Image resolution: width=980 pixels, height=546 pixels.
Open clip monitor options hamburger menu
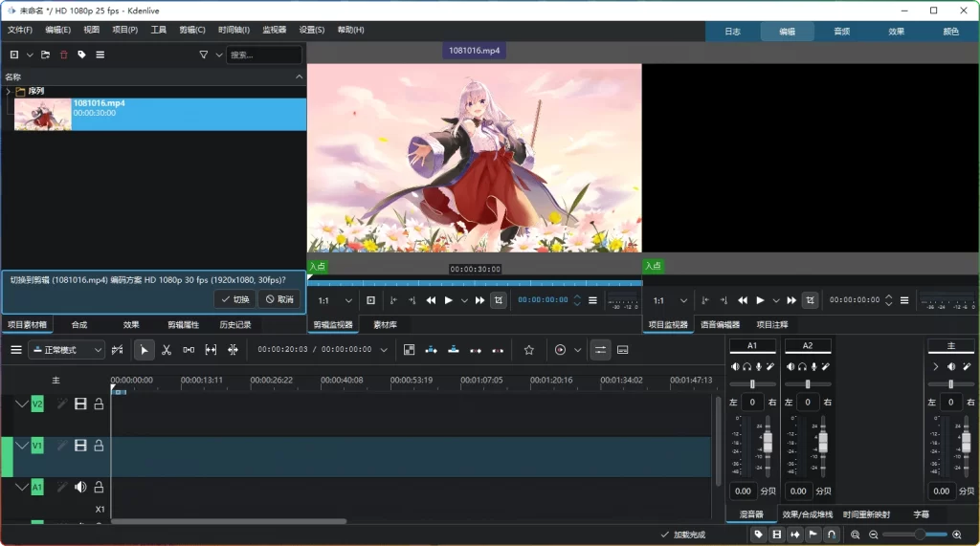tap(592, 300)
